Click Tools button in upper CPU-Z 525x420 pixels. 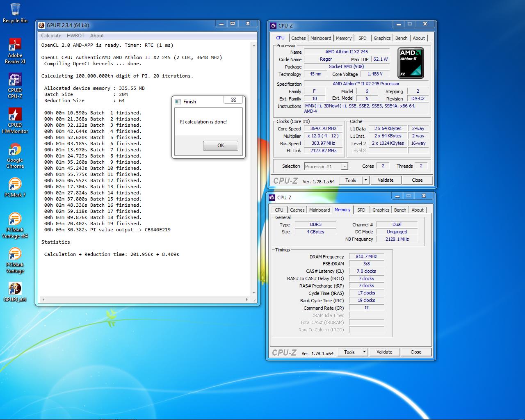(351, 180)
